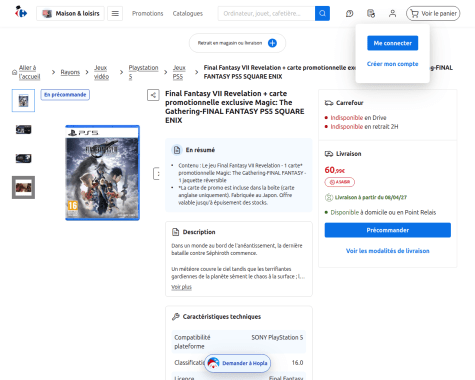Viewport: 475px width, 380px height.
Task: Click the En résumé document icon
Action: click(177, 150)
